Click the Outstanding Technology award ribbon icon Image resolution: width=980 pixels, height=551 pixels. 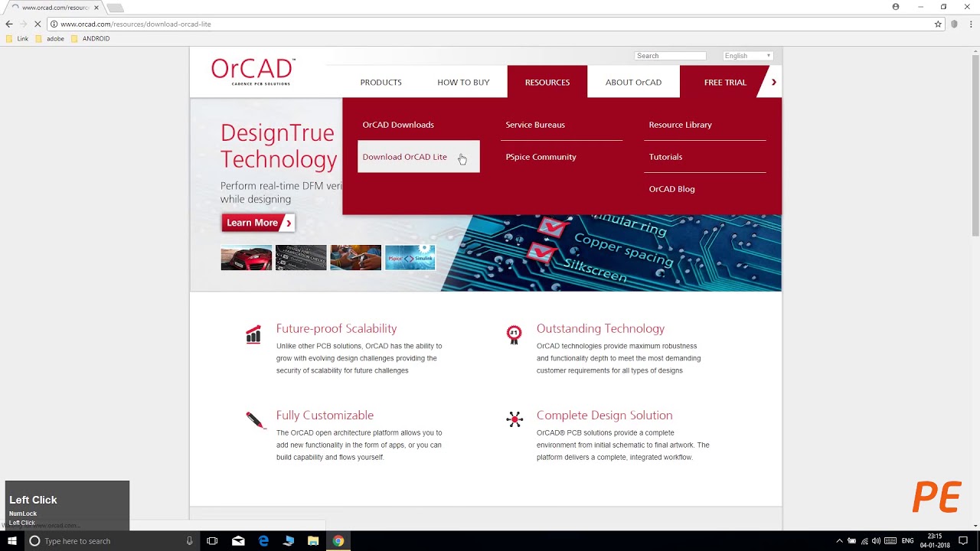click(514, 334)
